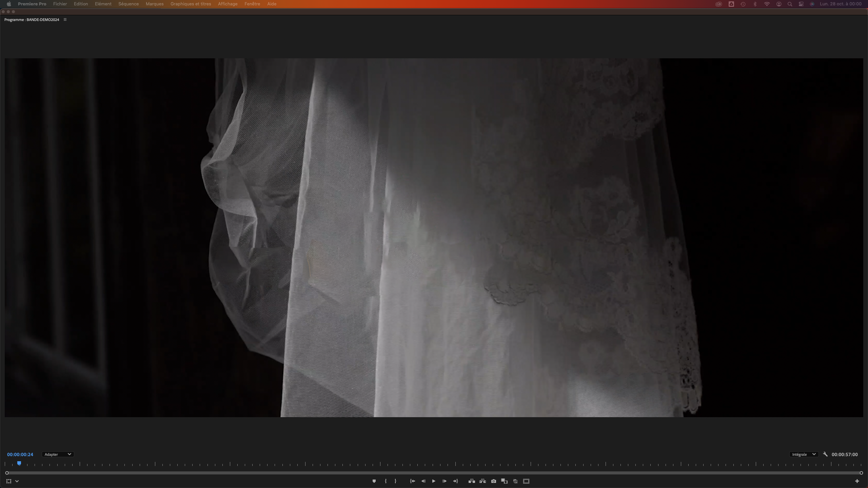The height and width of the screenshot is (488, 868).
Task: Open the button editor plus icon
Action: [857, 481]
